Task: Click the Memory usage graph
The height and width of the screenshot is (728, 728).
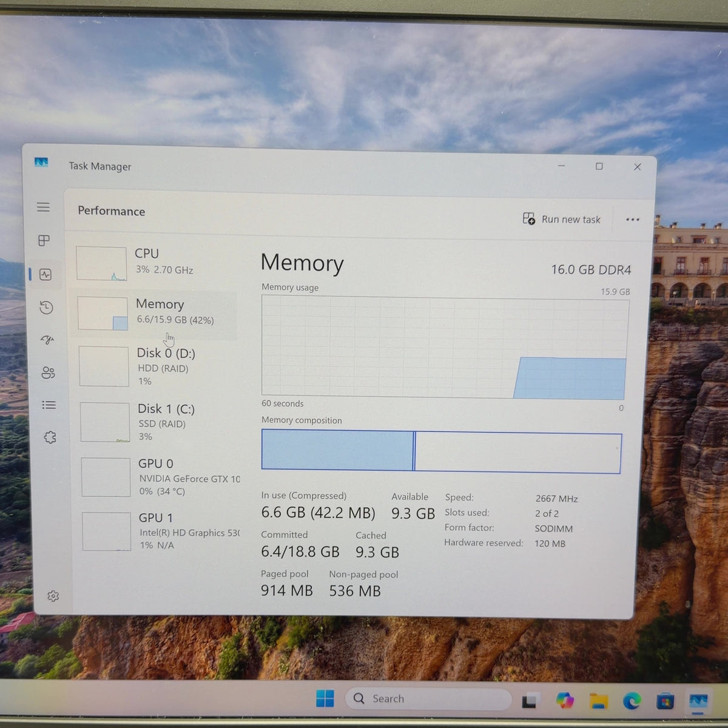Action: pos(445,347)
